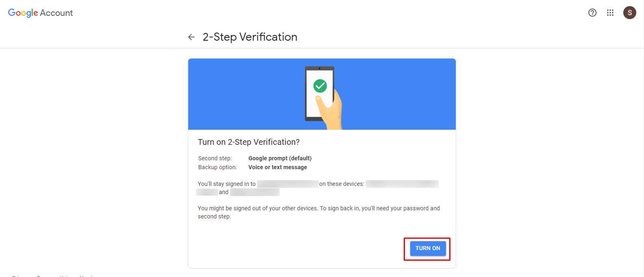Viewport: 644px width, 277px height.
Task: Click the blurred device list after these devices
Action: 402,184
